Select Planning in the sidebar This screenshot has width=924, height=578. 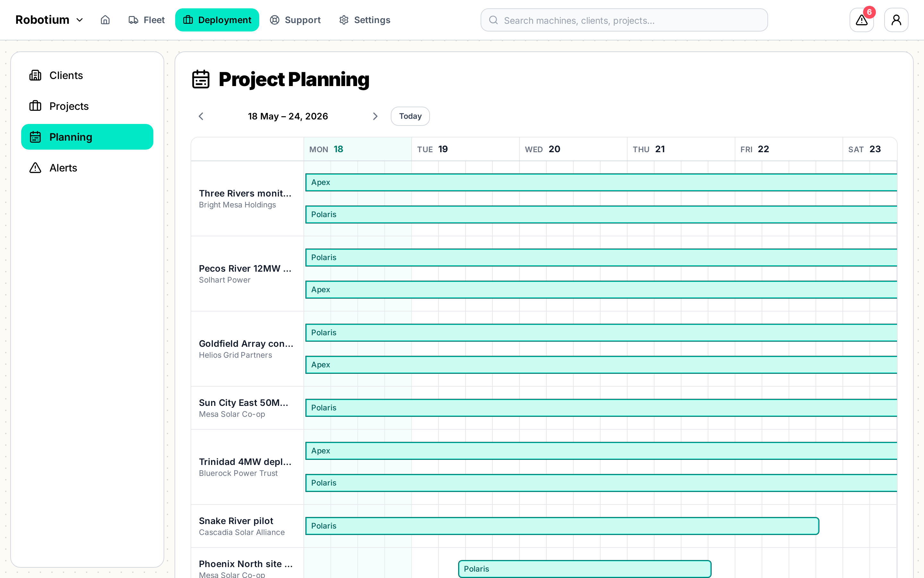pyautogui.click(x=87, y=137)
